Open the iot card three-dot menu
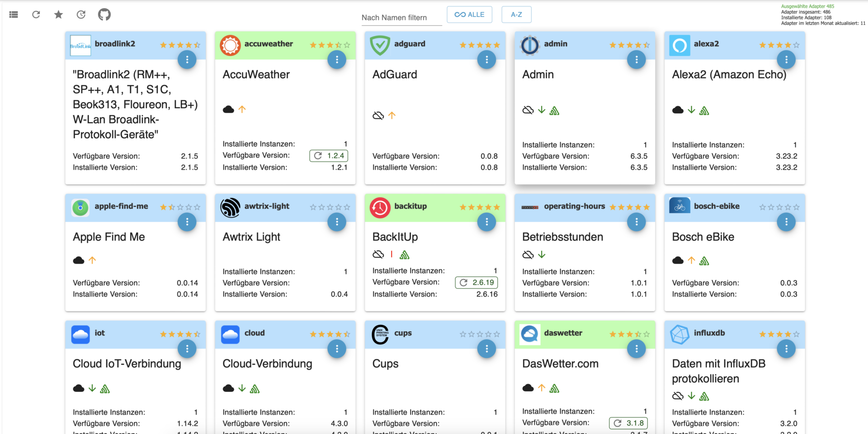The height and width of the screenshot is (434, 868). pyautogui.click(x=187, y=348)
